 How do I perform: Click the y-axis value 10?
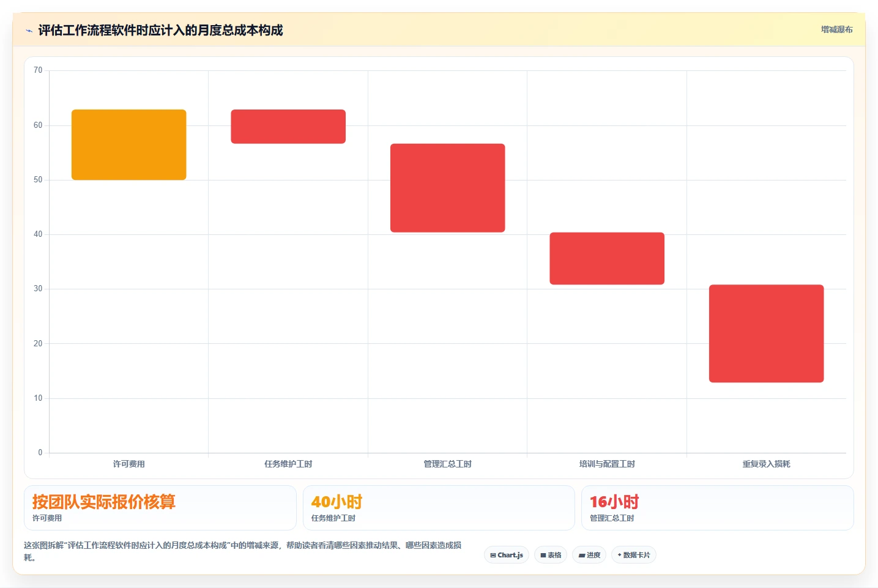pos(38,398)
